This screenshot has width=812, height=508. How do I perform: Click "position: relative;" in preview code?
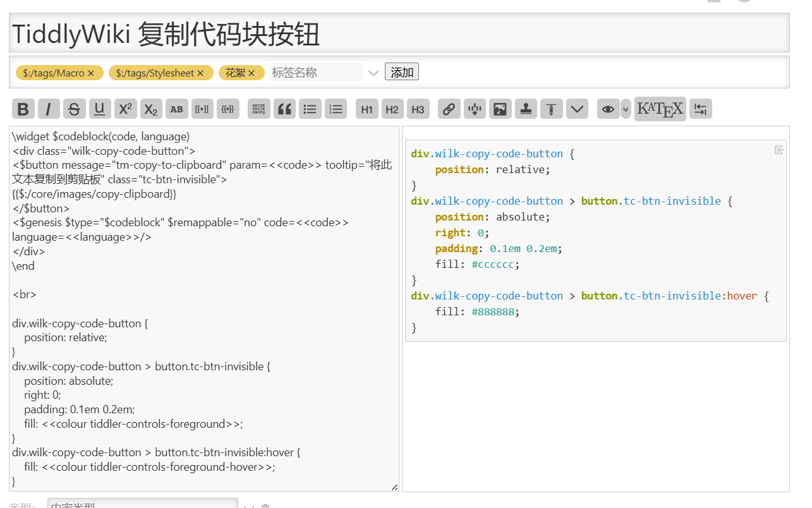pos(493,169)
